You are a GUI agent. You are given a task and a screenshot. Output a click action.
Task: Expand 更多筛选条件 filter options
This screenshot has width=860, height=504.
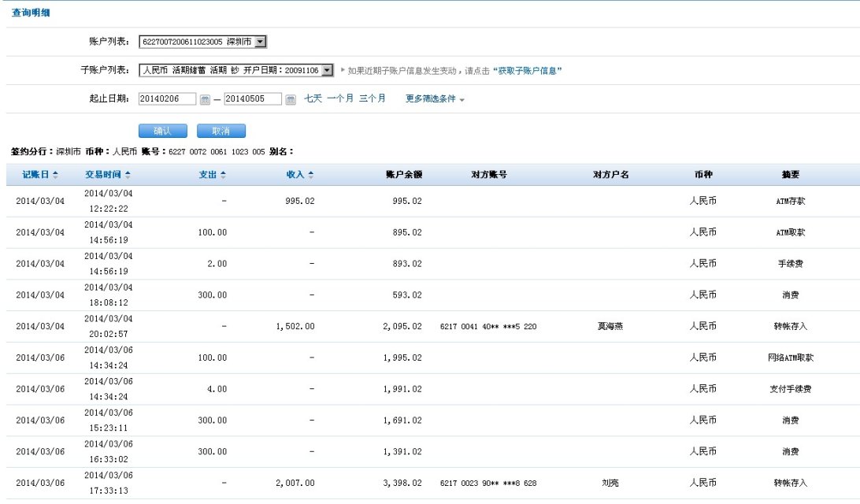click(x=435, y=99)
